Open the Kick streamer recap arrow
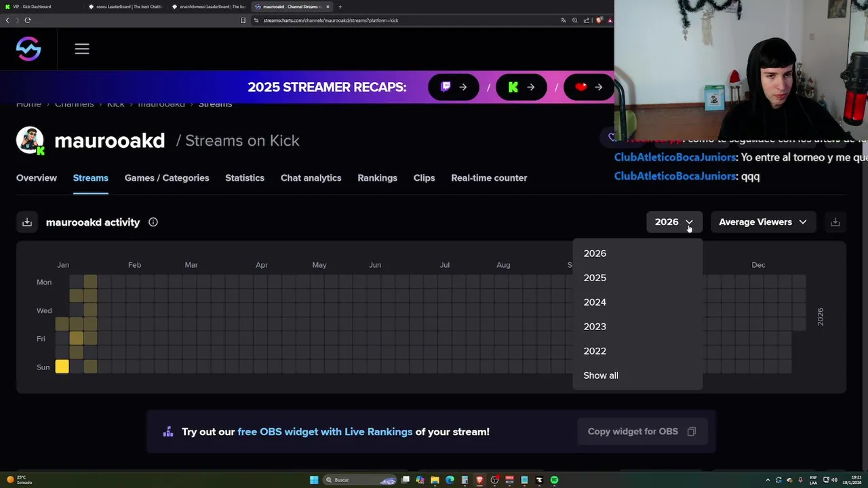Viewport: 868px width, 488px height. (x=521, y=87)
